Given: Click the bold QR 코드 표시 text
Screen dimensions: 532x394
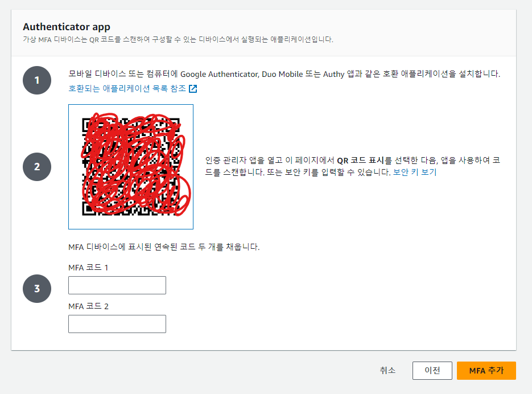Looking at the screenshot, I should (x=360, y=161).
